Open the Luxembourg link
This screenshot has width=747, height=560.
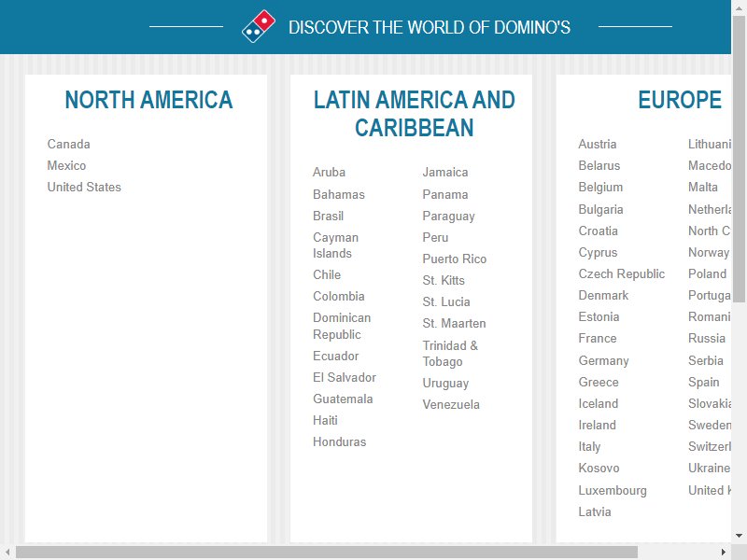pyautogui.click(x=613, y=490)
